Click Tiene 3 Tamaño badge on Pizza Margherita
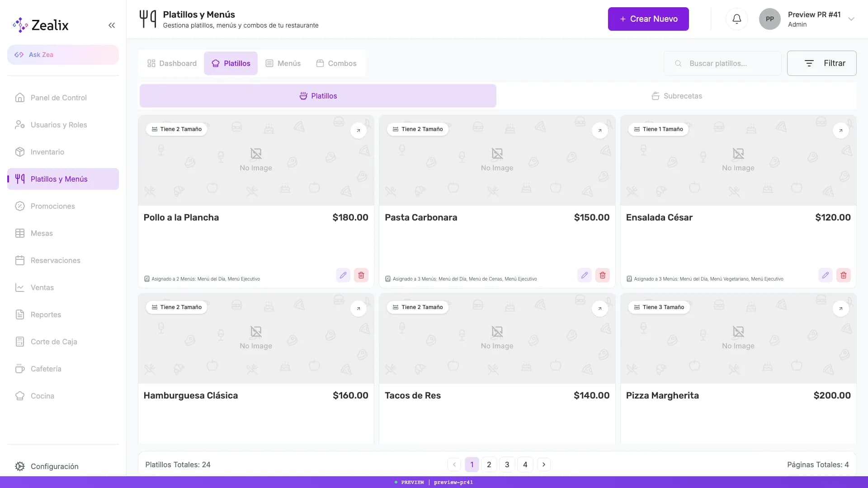This screenshot has height=488, width=868. 659,307
